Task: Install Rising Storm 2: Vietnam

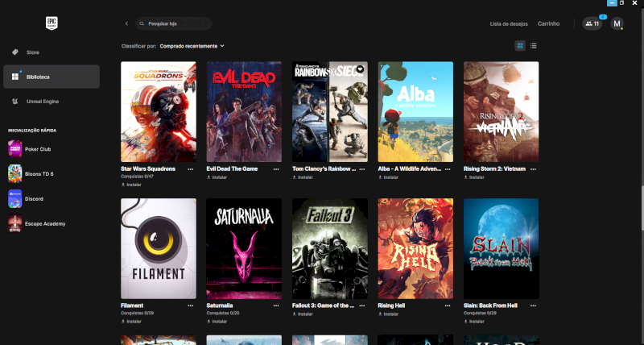Action: 474,177
